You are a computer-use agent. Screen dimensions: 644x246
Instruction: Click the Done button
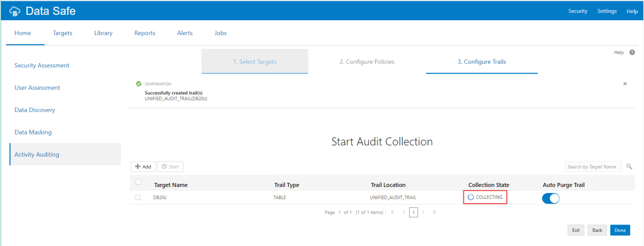point(620,230)
